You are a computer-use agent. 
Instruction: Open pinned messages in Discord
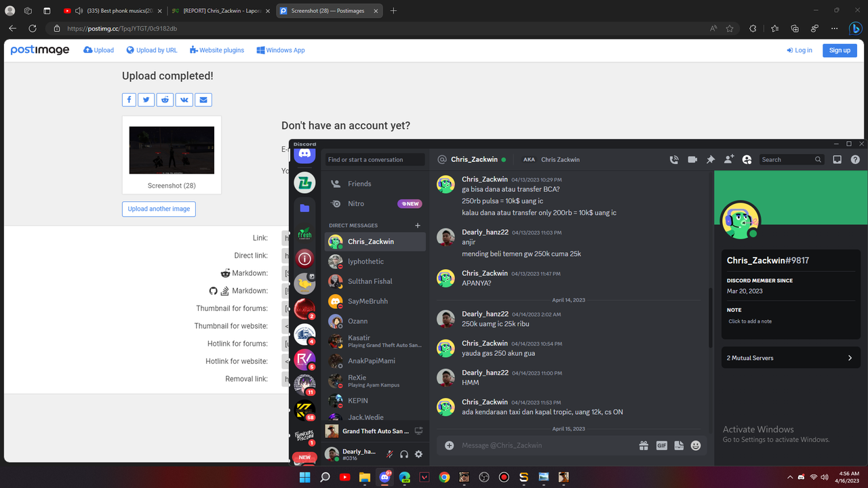[x=711, y=160]
